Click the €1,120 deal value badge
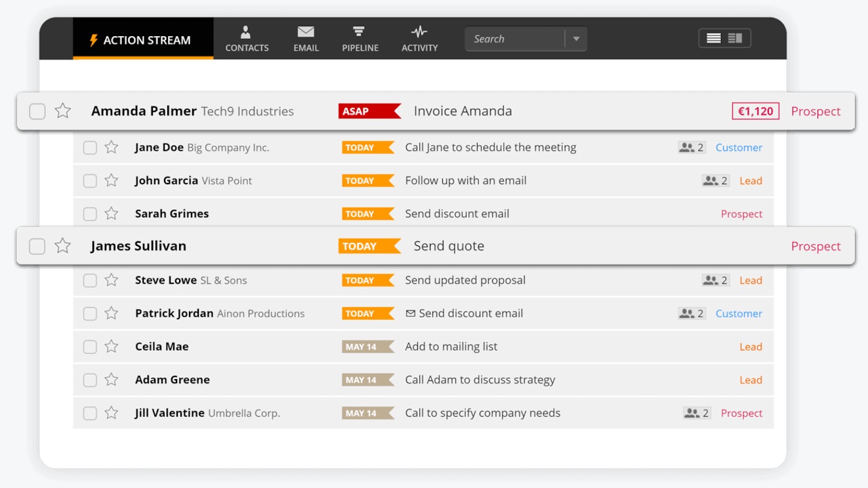The width and height of the screenshot is (868, 488). click(755, 112)
